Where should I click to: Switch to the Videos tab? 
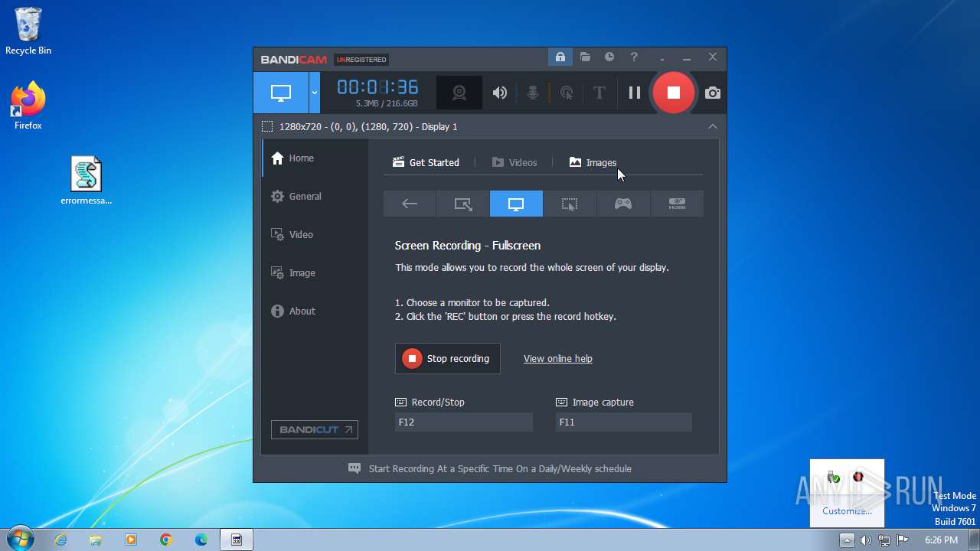point(514,162)
